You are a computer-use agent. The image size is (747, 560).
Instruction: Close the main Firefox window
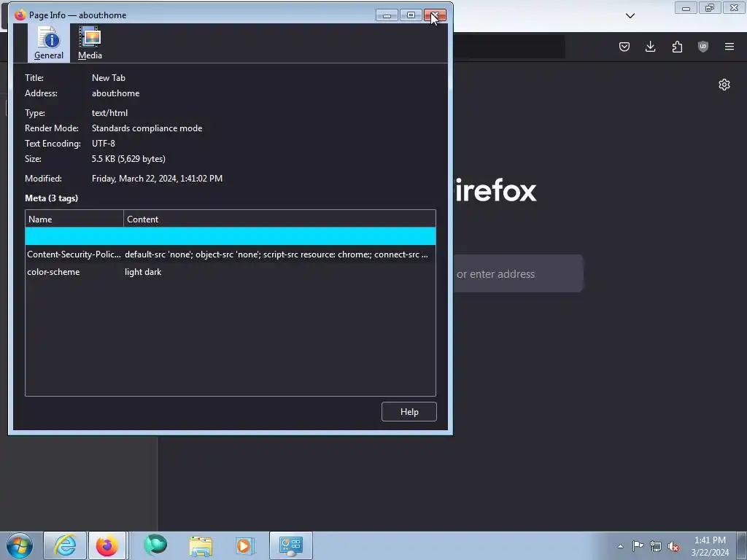[x=734, y=8]
